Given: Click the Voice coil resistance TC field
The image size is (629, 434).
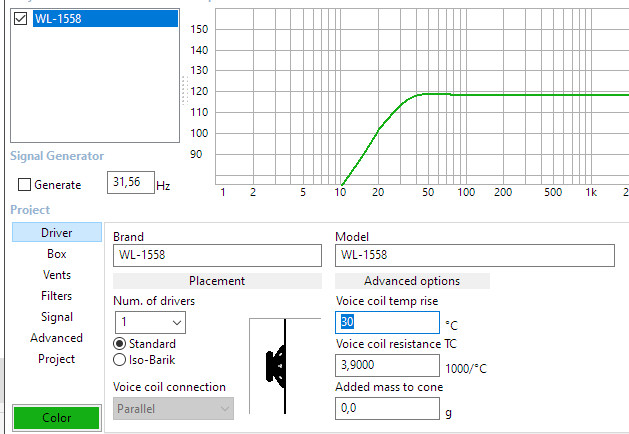Looking at the screenshot, I should 388,365.
